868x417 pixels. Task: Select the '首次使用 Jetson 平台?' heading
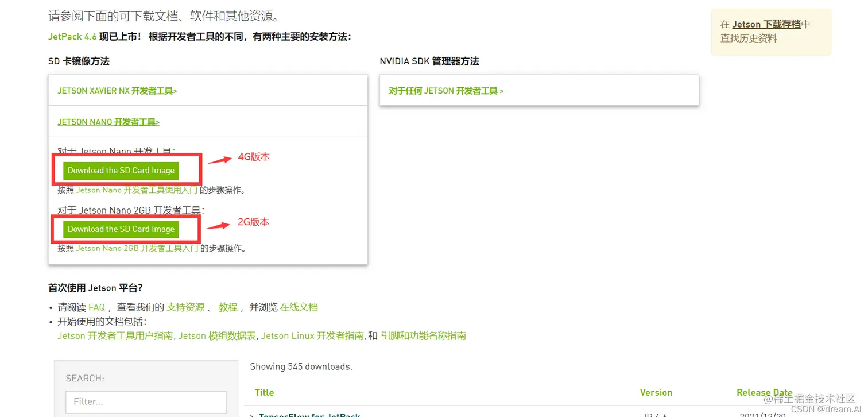pos(95,288)
